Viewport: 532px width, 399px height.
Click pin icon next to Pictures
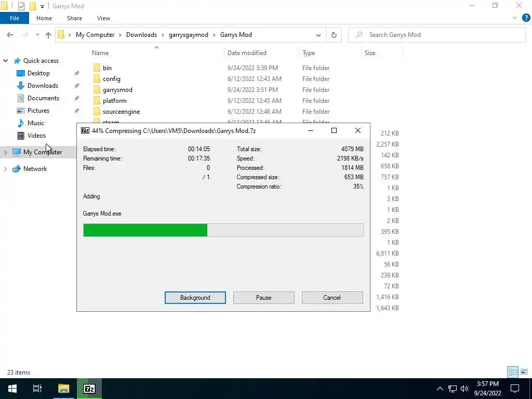[77, 111]
